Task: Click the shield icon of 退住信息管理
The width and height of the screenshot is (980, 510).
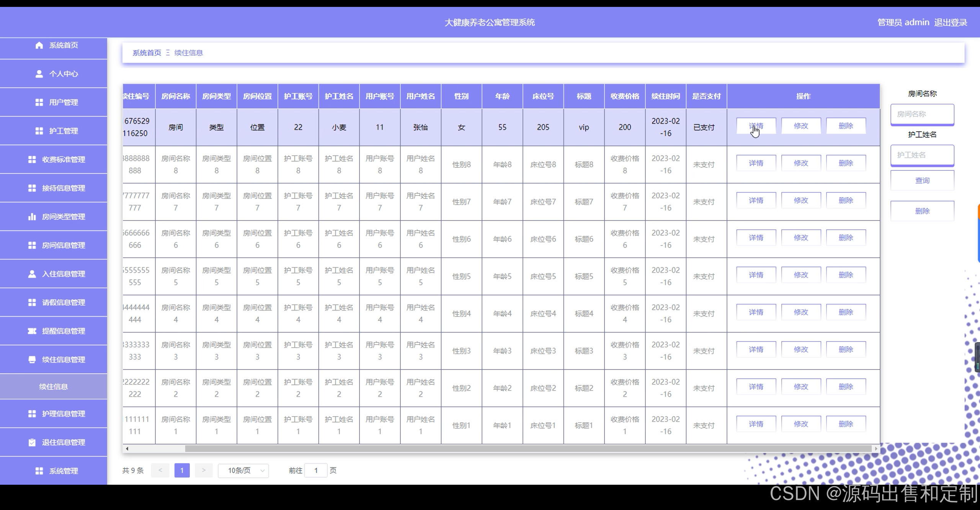Action: (x=32, y=442)
